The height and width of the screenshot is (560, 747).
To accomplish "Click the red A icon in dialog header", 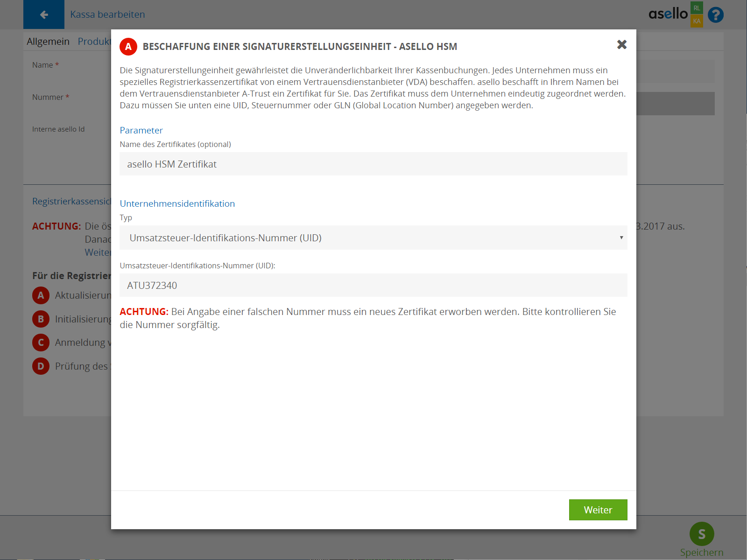I will [x=128, y=47].
